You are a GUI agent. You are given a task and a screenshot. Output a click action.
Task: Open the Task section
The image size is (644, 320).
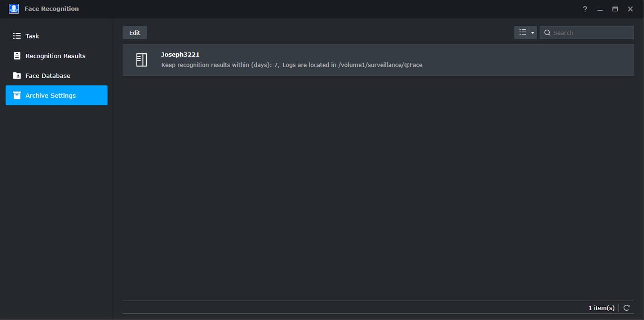32,36
